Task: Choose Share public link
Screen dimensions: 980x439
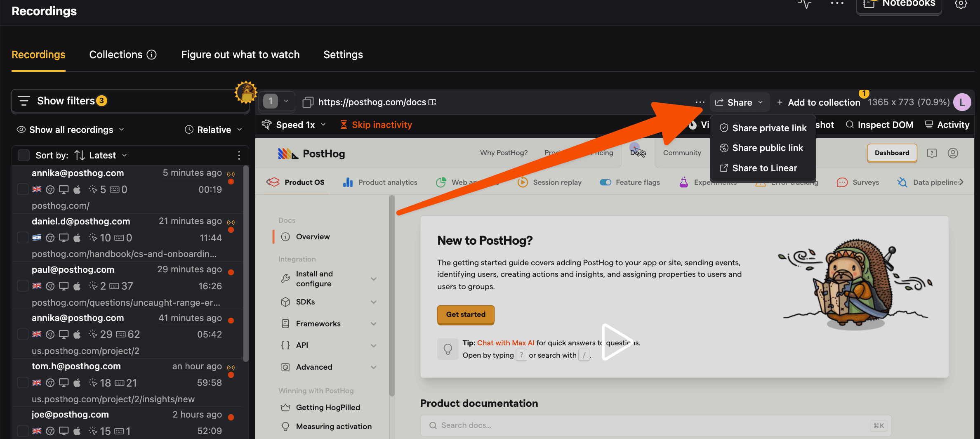Action: (x=763, y=148)
